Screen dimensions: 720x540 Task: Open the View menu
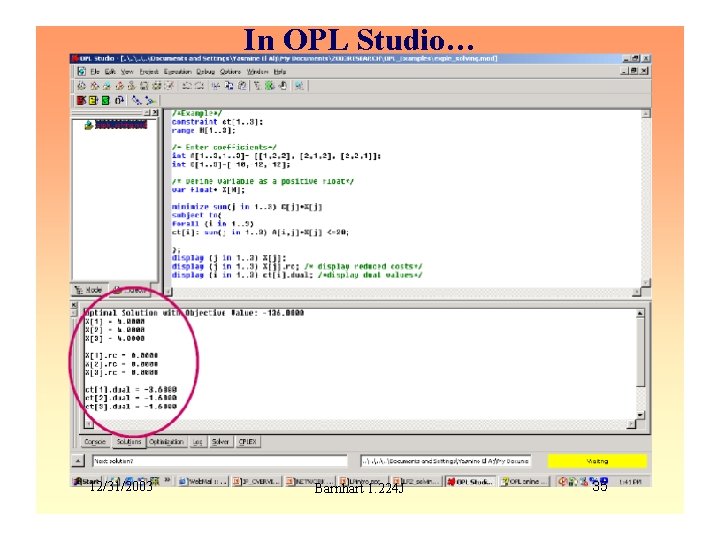click(x=127, y=72)
